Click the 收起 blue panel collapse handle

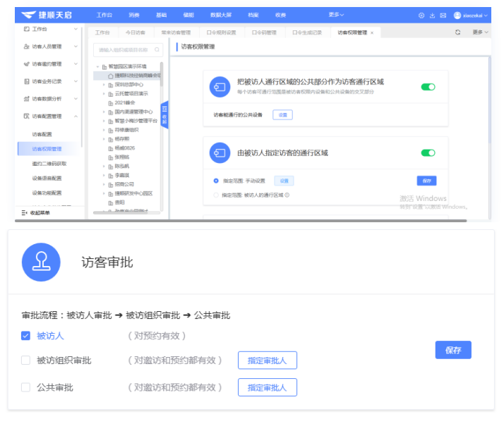click(x=164, y=115)
